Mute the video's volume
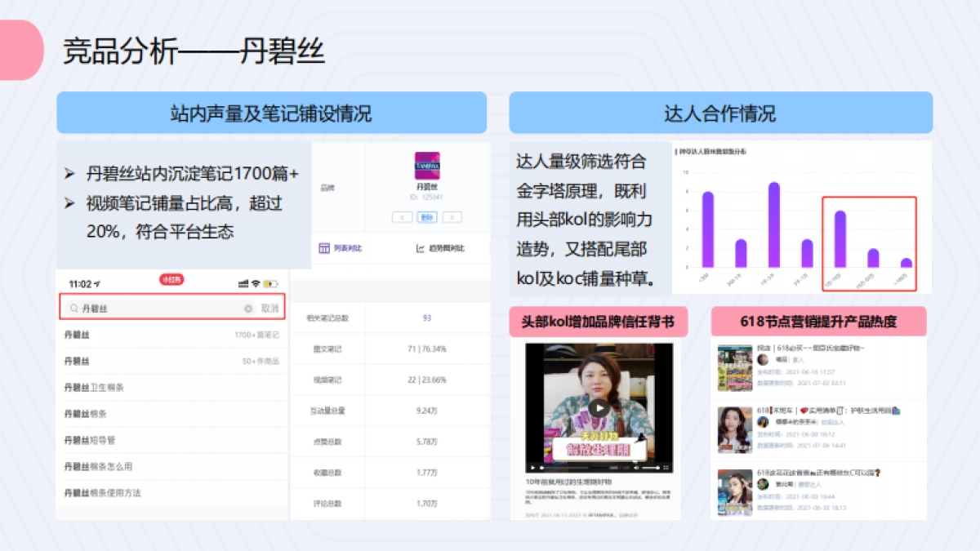 (636, 467)
